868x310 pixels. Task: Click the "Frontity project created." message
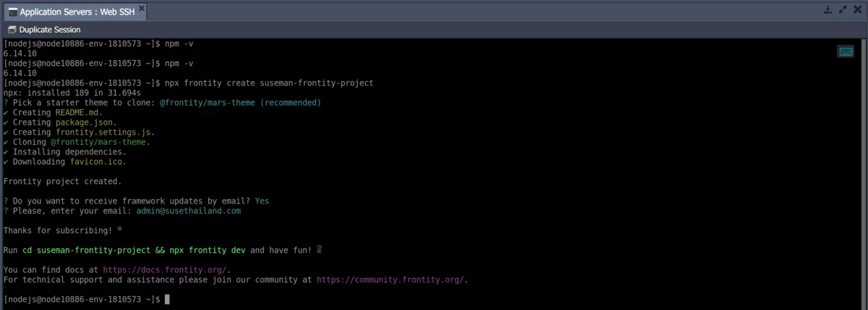63,181
